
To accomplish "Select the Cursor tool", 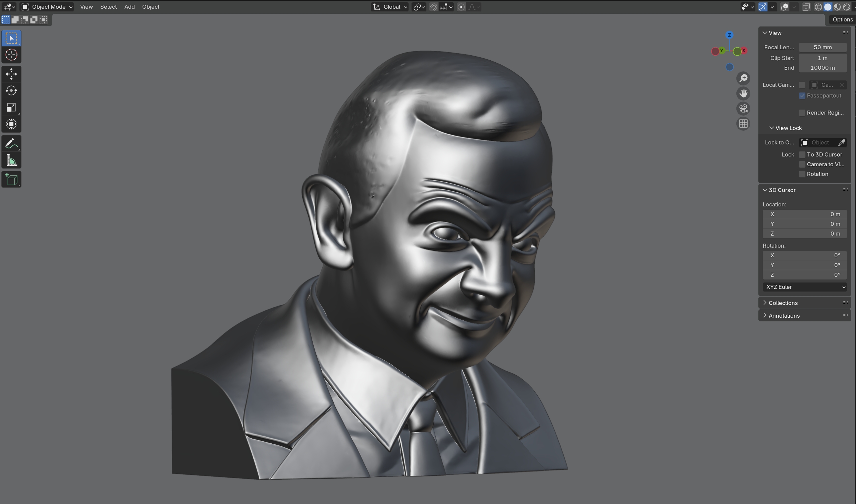I will coord(11,55).
